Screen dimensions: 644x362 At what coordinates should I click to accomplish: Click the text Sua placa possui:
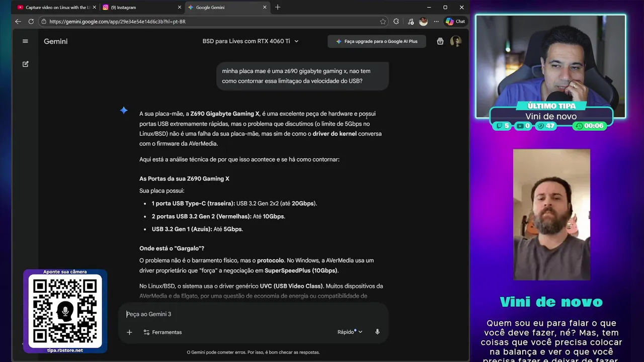[x=162, y=191]
